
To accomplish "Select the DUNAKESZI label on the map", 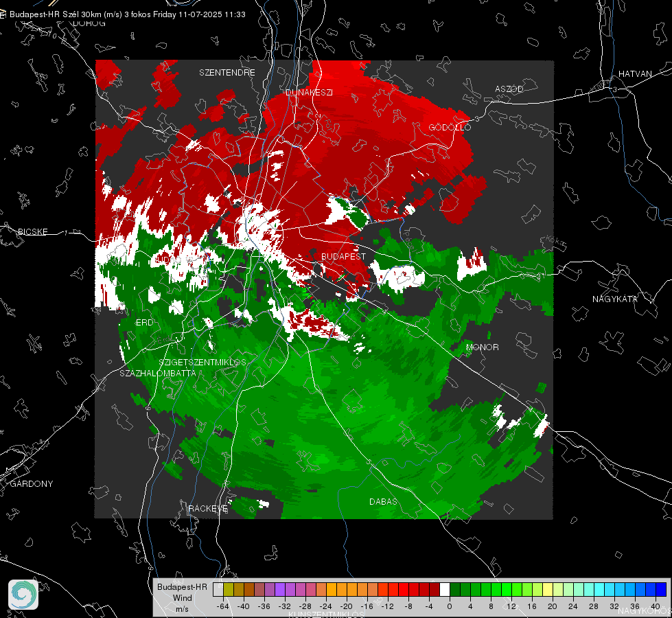I will [x=309, y=93].
